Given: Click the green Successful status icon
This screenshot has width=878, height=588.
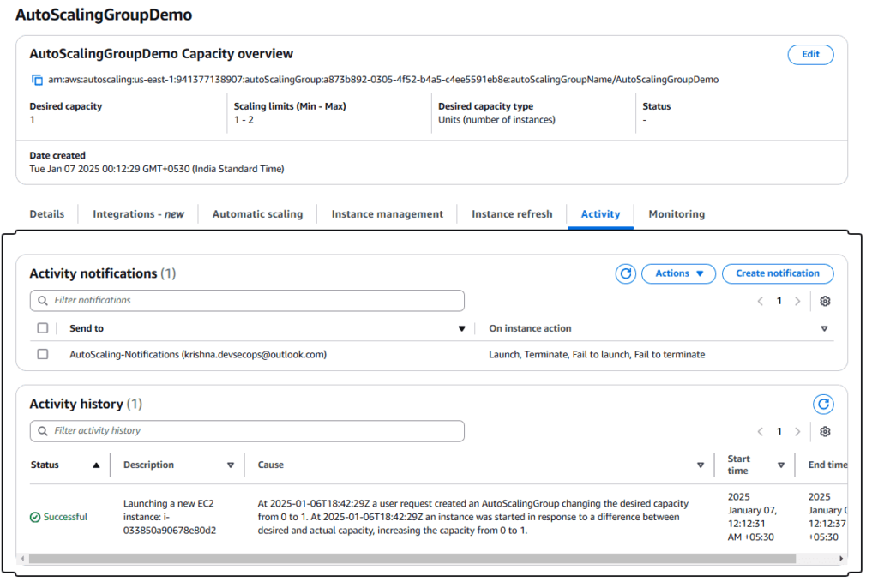Looking at the screenshot, I should coord(34,518).
